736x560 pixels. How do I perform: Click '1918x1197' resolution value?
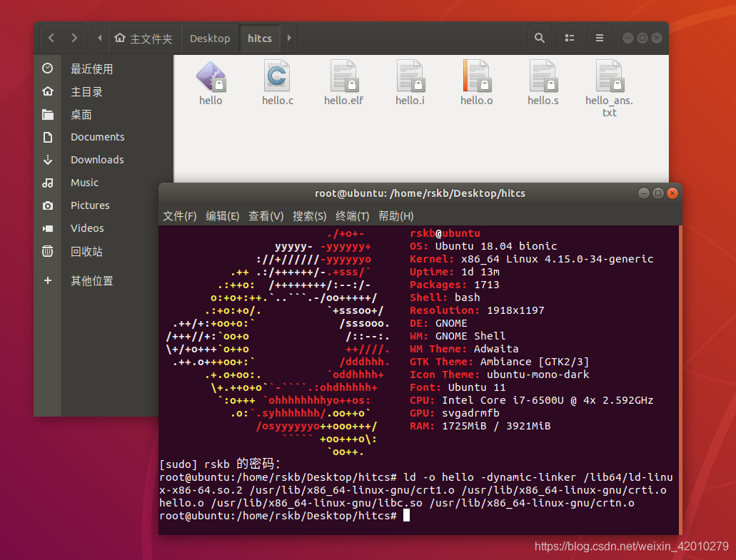515,310
